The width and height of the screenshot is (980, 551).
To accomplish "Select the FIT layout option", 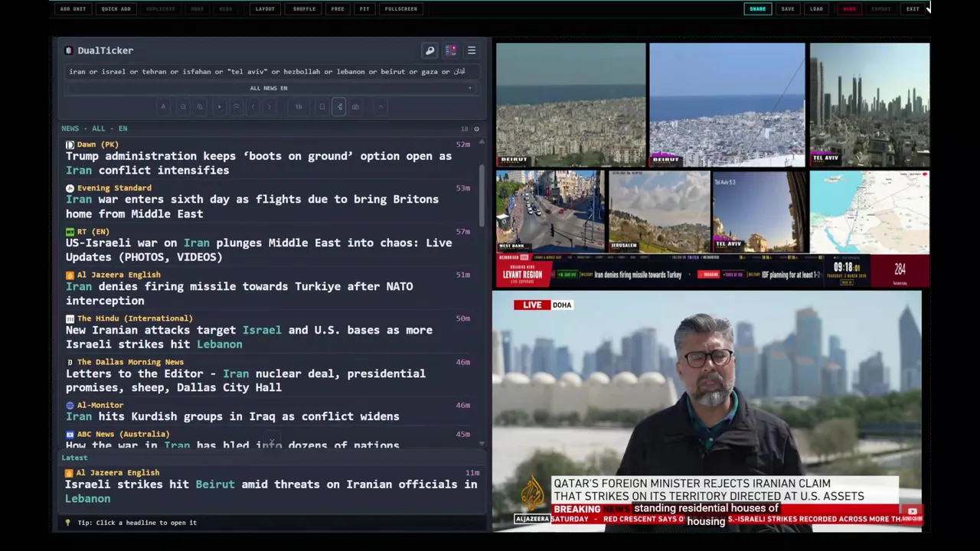I will pos(364,9).
